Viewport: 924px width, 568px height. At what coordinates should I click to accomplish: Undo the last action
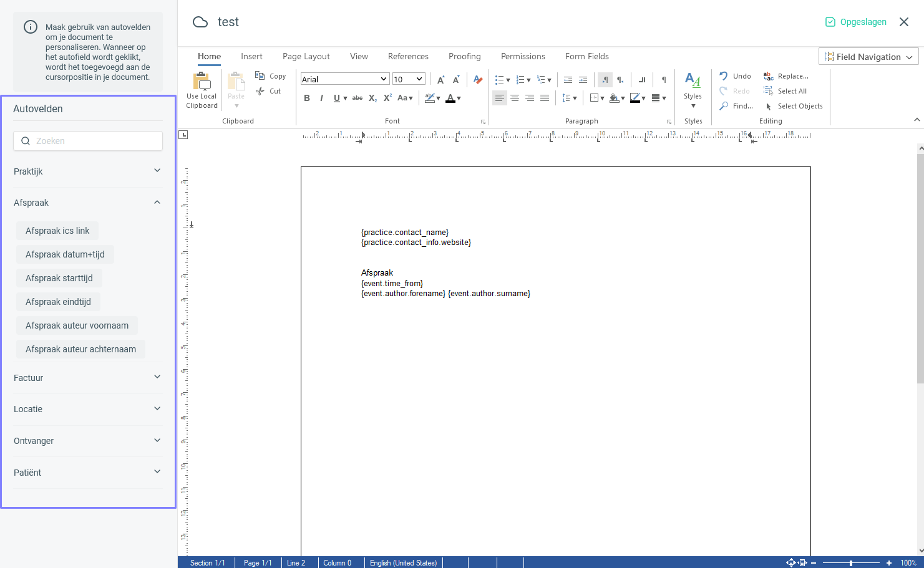735,76
